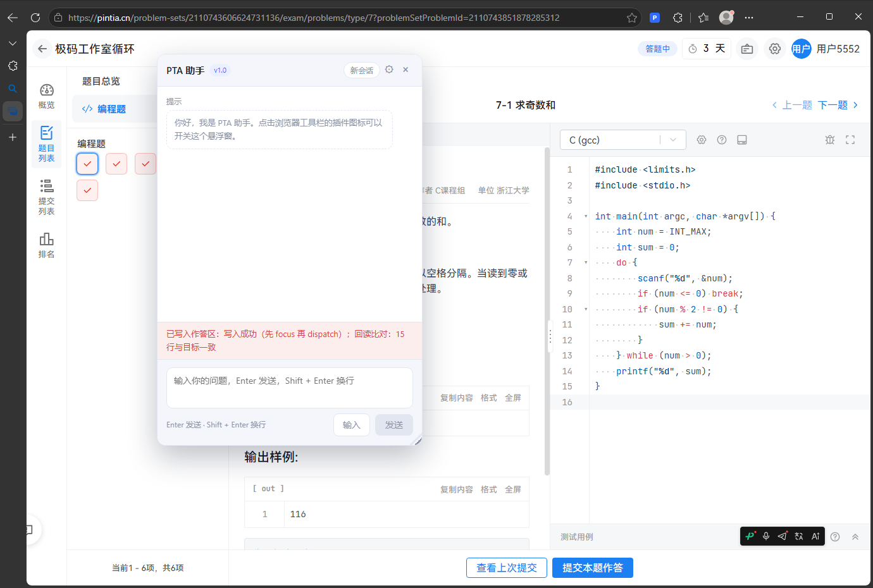Open the 排名 ranking sidebar section

click(x=46, y=245)
